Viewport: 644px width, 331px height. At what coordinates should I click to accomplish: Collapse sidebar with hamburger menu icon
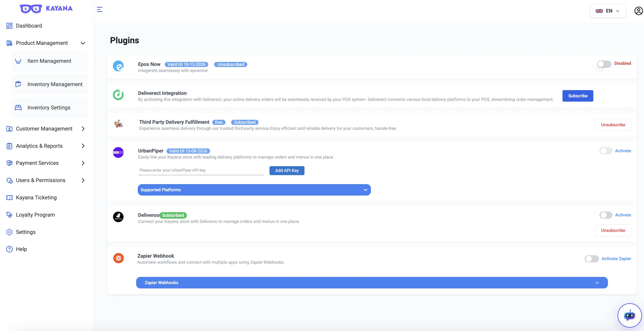[x=99, y=9]
